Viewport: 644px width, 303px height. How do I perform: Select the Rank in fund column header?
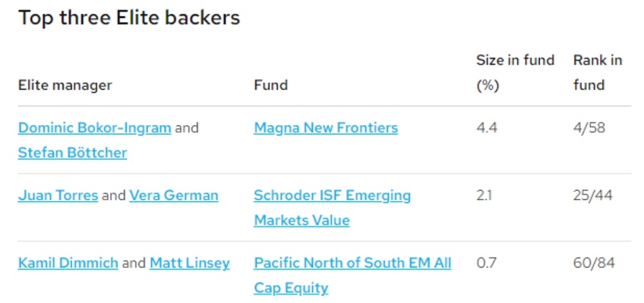tap(598, 73)
